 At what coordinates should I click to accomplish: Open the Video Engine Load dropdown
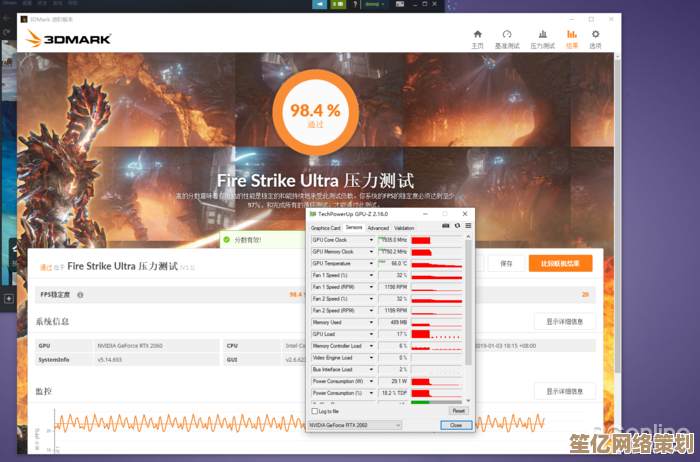pyautogui.click(x=371, y=358)
